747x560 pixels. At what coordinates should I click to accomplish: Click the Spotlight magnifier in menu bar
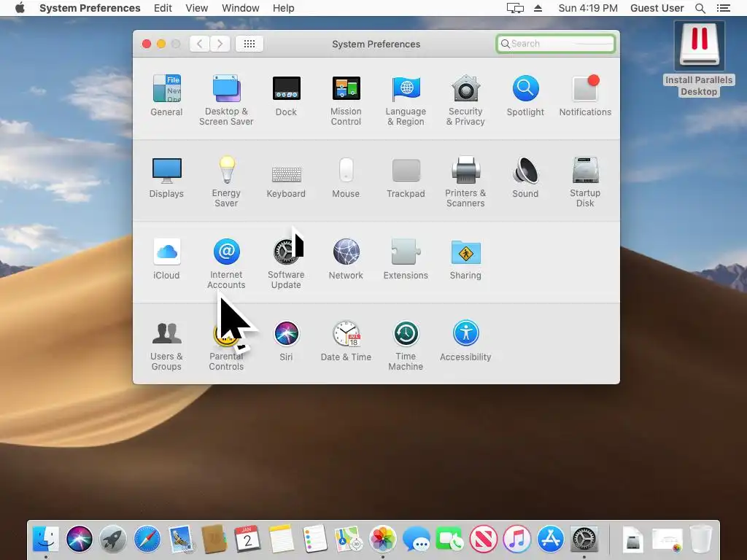coord(700,8)
